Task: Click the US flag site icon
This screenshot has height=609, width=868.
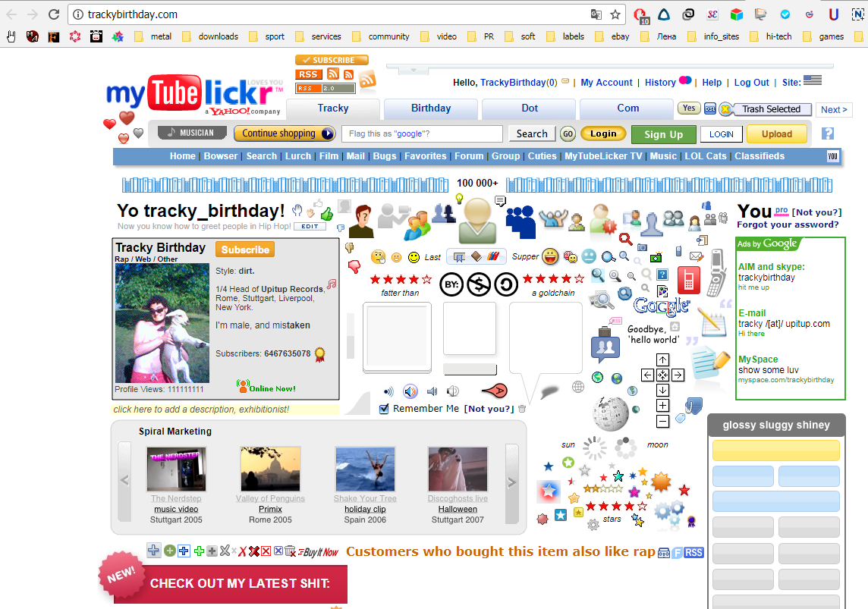Action: (x=813, y=80)
